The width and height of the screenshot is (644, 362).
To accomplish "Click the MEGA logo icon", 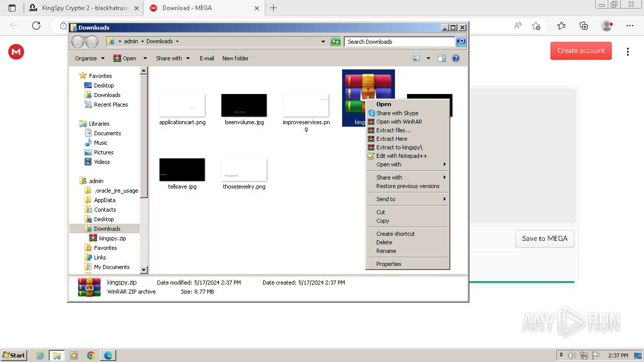I will pyautogui.click(x=16, y=52).
